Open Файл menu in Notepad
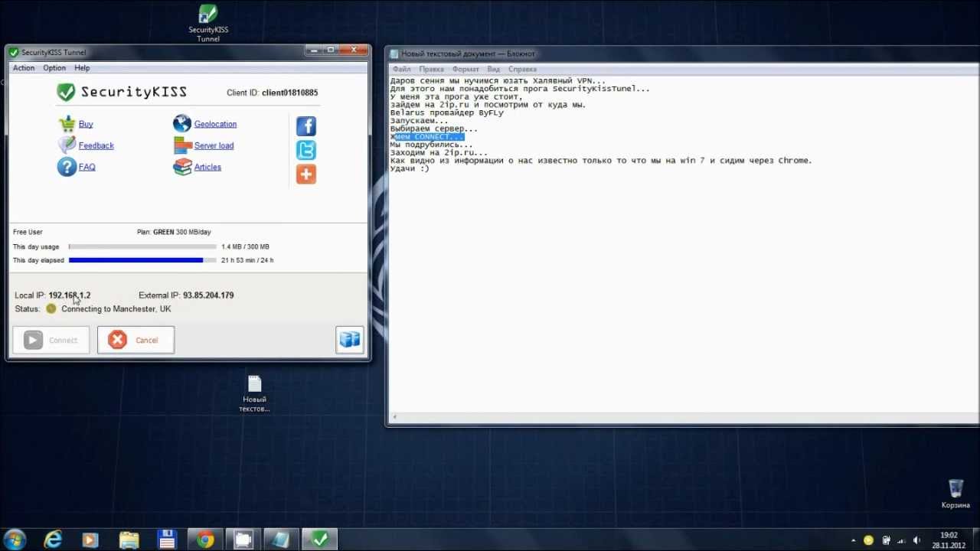980x551 pixels. point(401,69)
